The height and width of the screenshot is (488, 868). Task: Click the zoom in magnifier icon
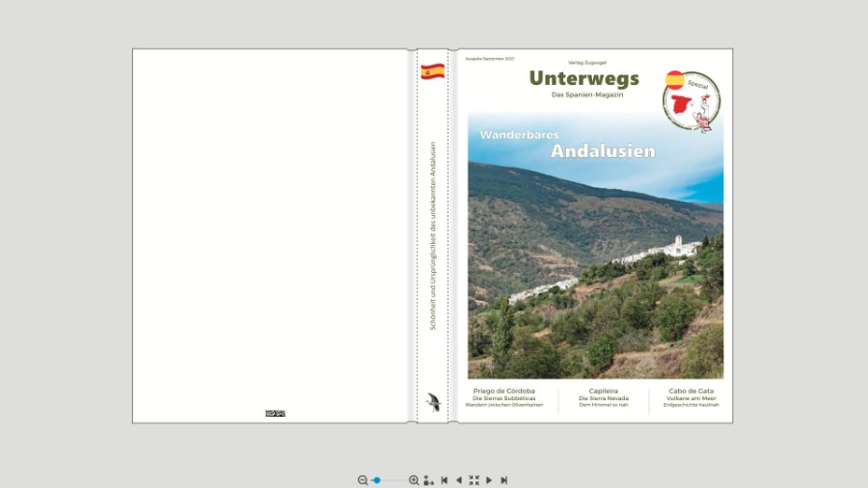(x=414, y=480)
